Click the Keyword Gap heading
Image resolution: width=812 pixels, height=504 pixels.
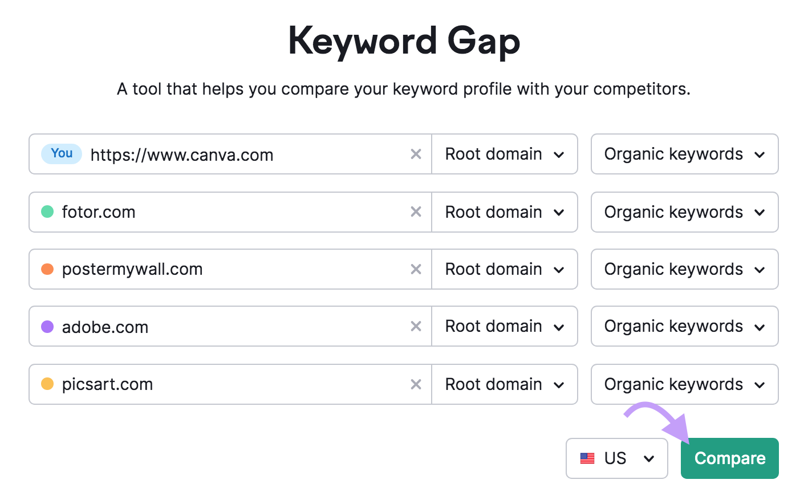click(405, 40)
